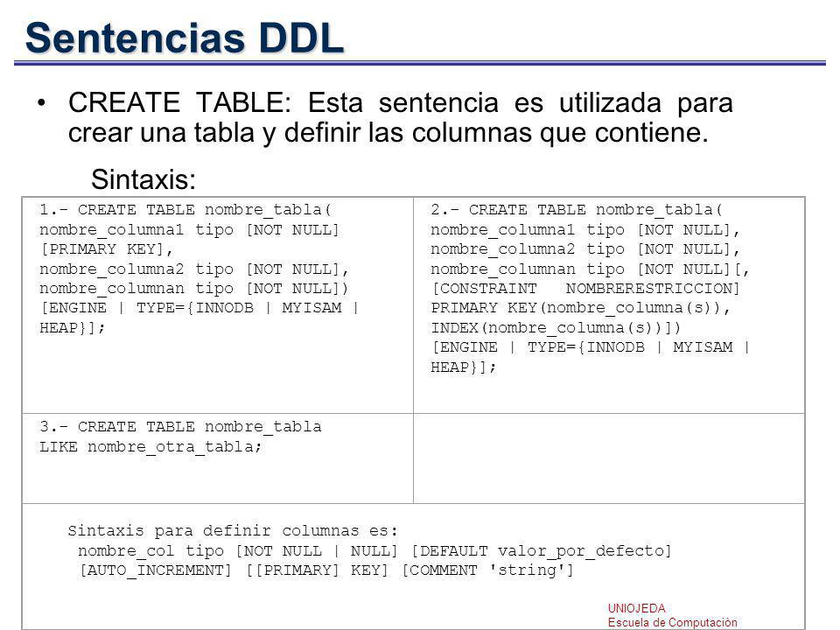Click '1.- CREATE TABLE nombre_tabla(' line
840x630 pixels.
coord(185,209)
